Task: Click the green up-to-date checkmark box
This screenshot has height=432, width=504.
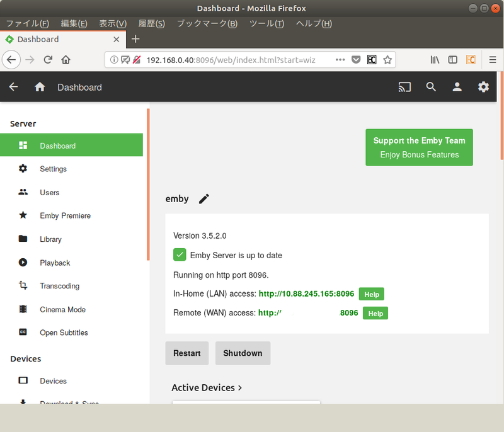Action: (x=180, y=254)
